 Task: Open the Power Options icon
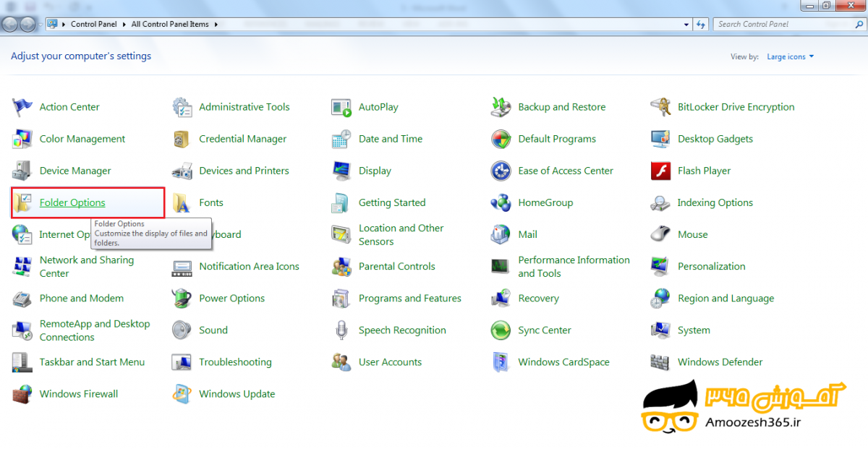click(x=182, y=299)
